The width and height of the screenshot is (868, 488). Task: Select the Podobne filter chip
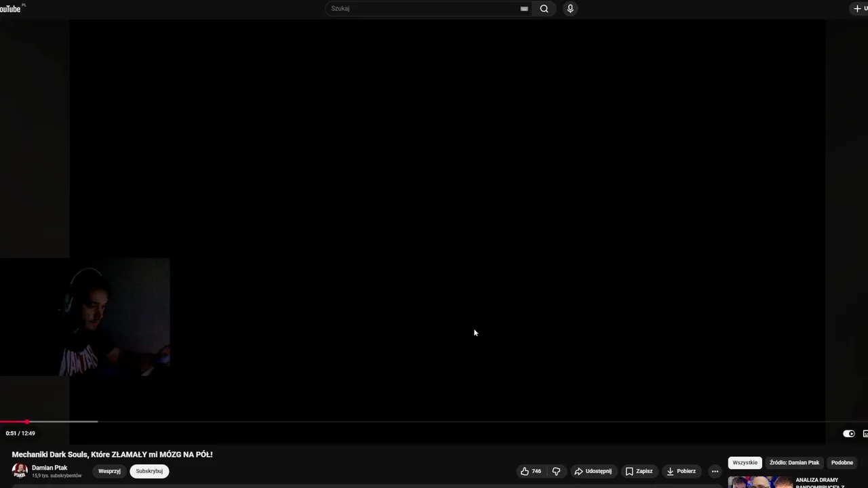coord(842,463)
